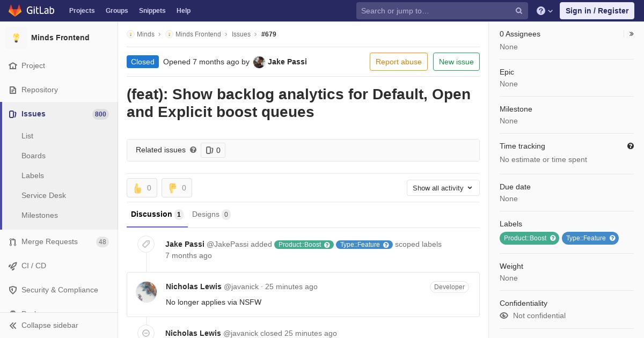Viewport: 644px width, 338px height.
Task: Click @JakePassi username in activity
Action: (228, 244)
